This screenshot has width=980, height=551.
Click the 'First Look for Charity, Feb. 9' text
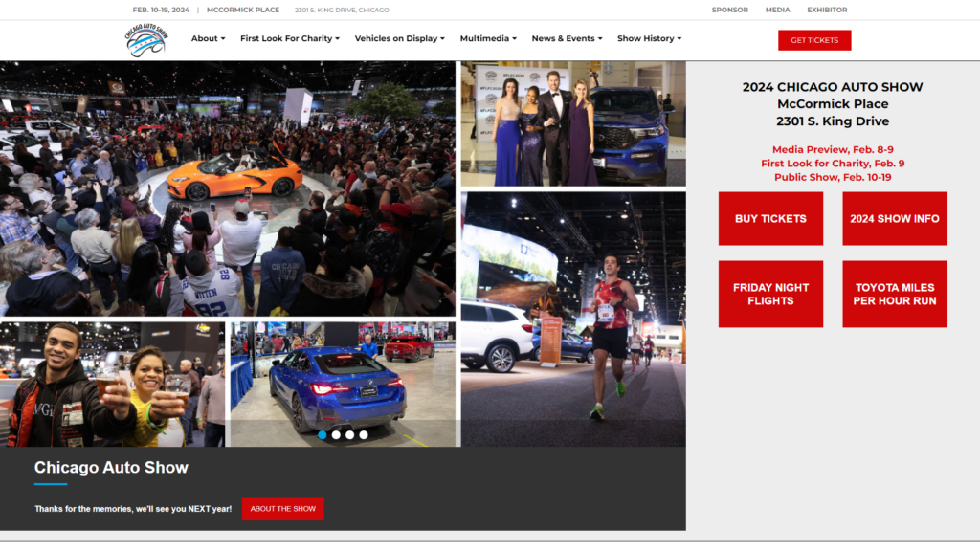(833, 164)
